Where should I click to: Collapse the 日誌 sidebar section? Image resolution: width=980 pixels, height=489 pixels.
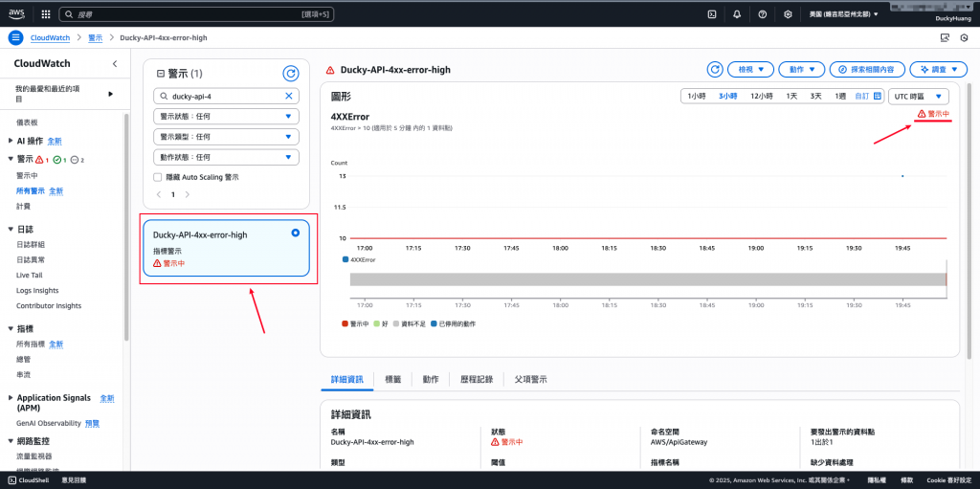pos(11,229)
